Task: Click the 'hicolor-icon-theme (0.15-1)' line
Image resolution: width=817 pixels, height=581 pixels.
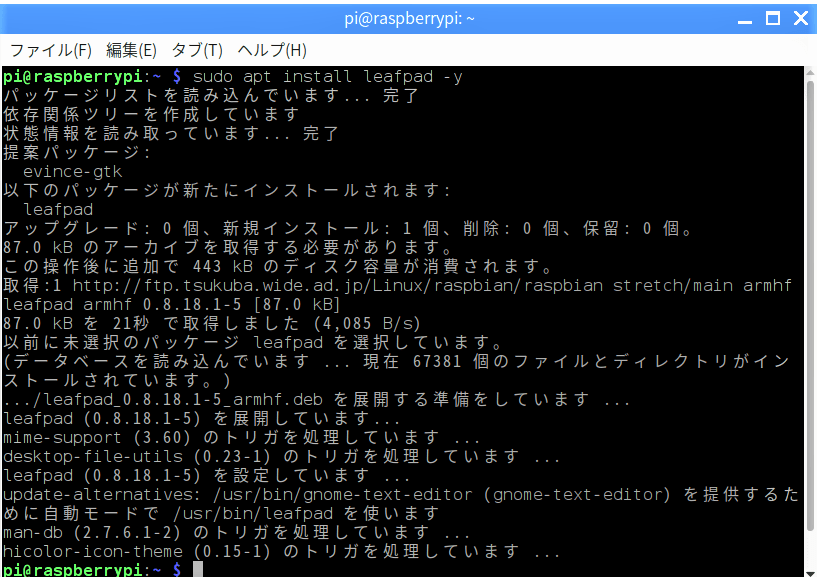Action: point(281,552)
